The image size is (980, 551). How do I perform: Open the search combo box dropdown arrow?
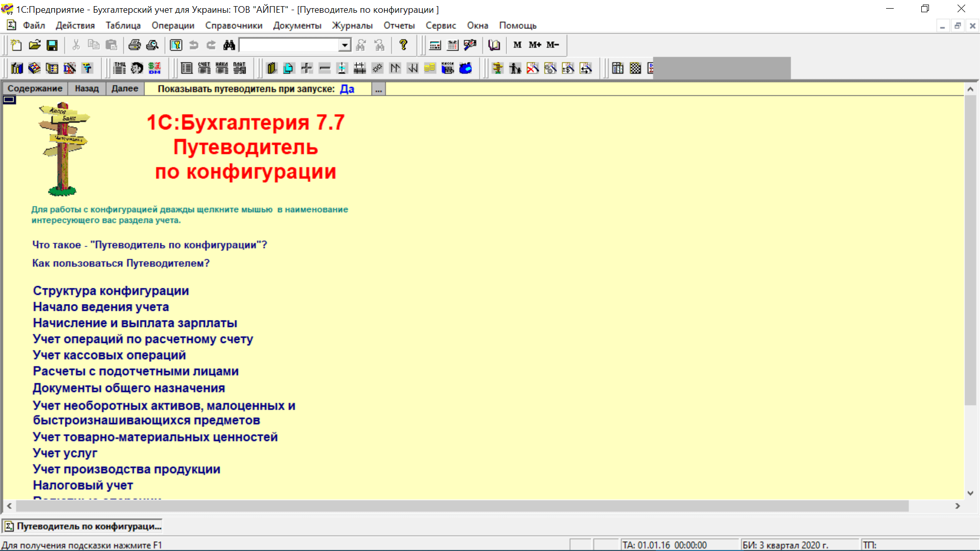coord(345,45)
